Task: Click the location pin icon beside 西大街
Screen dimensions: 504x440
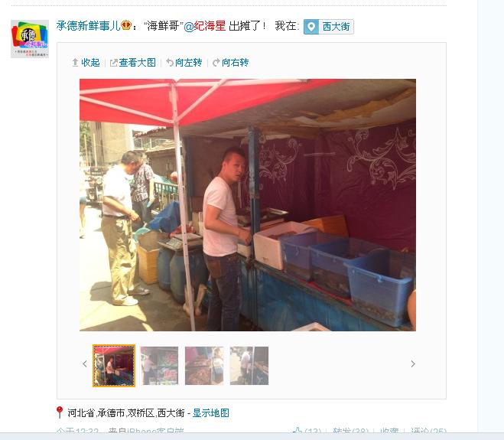Action: tap(311, 27)
